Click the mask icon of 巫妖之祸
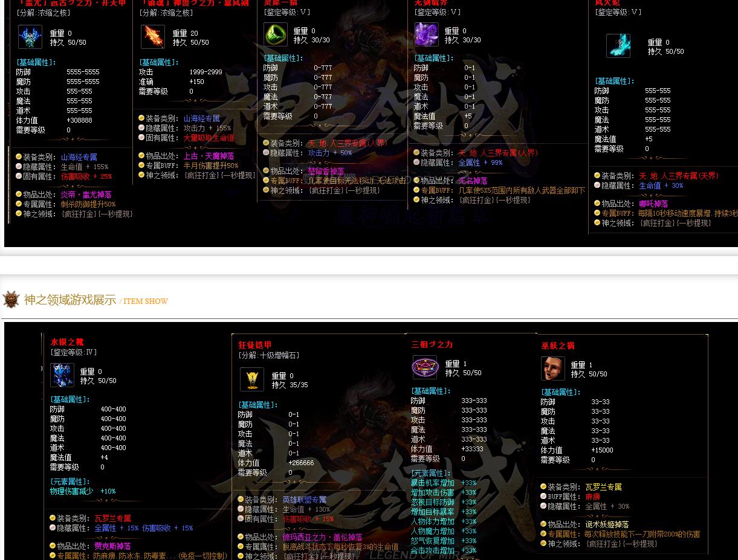 (x=552, y=369)
